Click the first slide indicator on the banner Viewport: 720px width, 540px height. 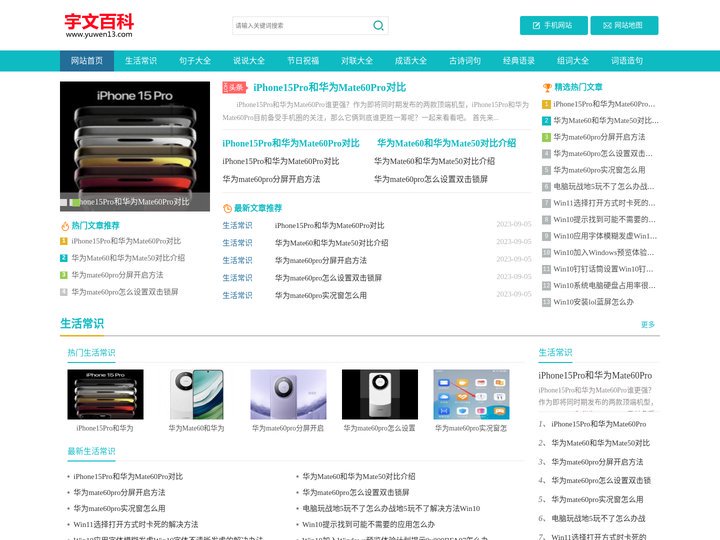(64, 202)
